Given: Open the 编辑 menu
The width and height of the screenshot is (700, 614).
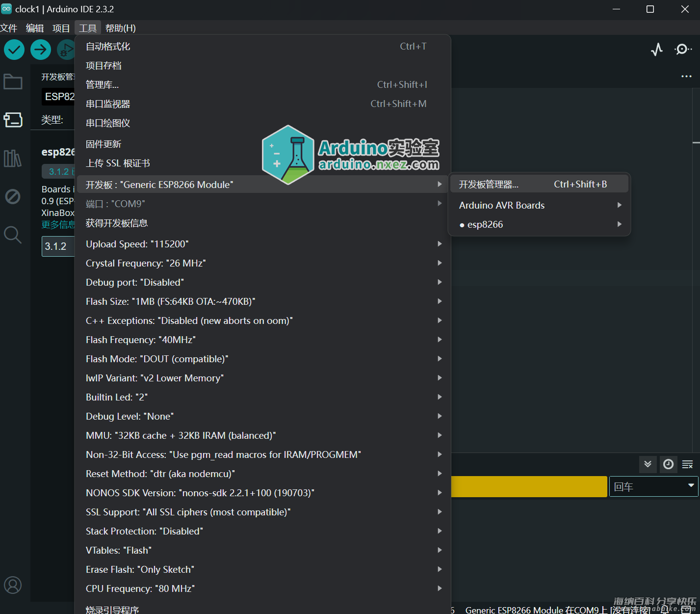Looking at the screenshot, I should [35, 28].
